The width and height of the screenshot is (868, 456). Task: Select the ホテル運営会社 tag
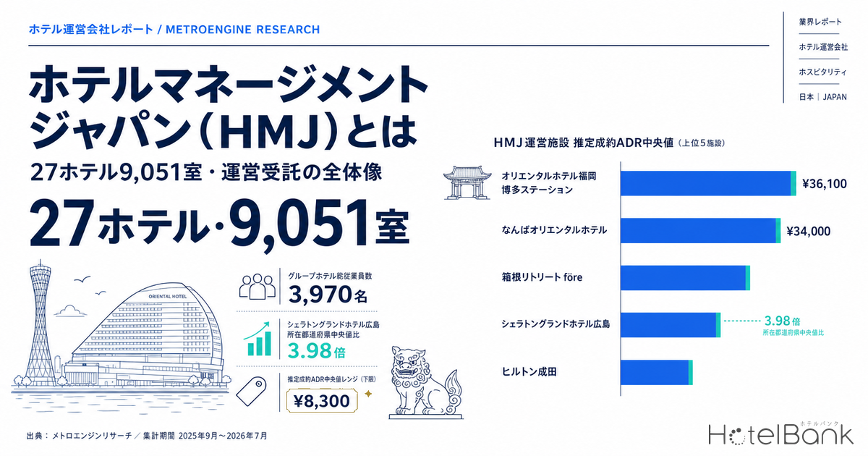[823, 47]
